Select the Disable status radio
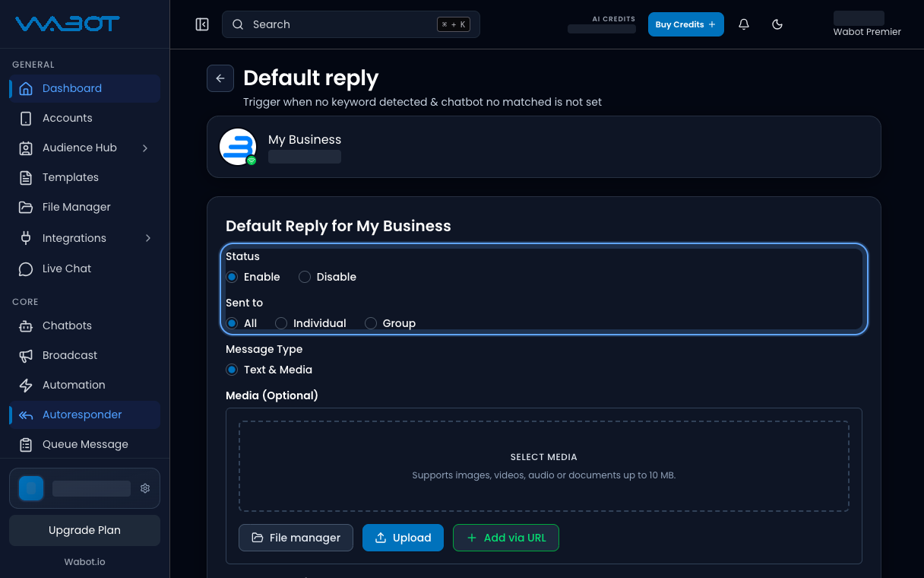924x578 pixels. click(x=305, y=277)
